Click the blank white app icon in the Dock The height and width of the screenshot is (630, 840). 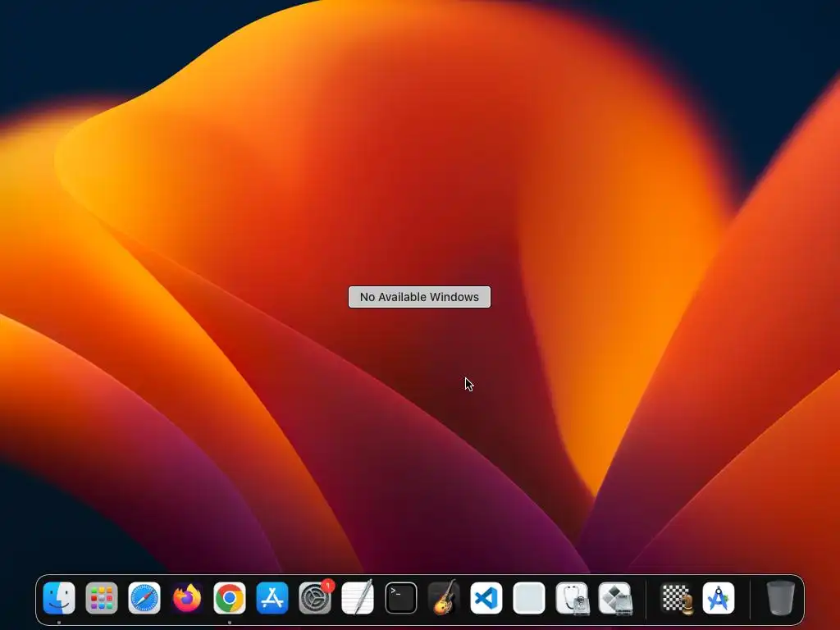click(x=529, y=598)
